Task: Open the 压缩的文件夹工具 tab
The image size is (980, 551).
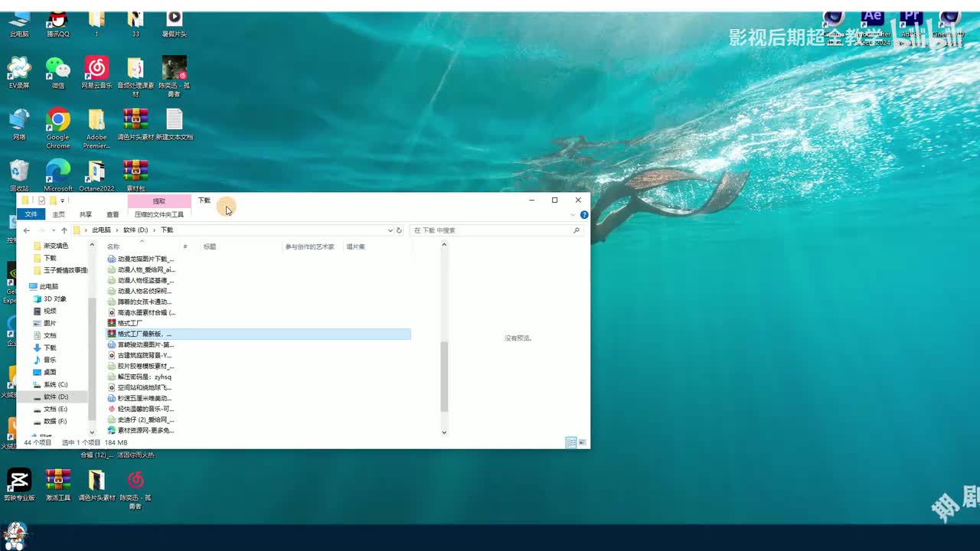Action: [x=159, y=214]
